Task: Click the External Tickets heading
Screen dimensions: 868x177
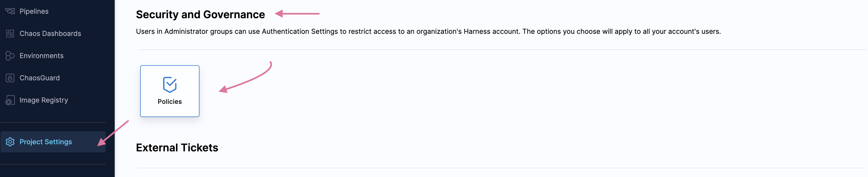Action: pos(177,147)
